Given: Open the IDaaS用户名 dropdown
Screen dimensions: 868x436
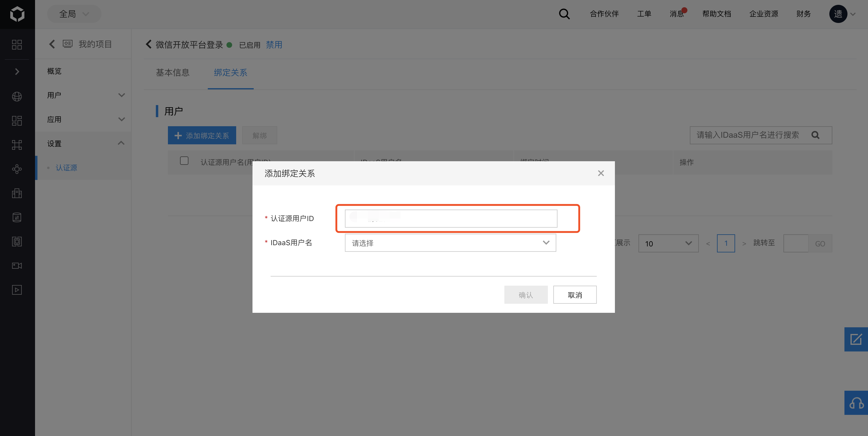Looking at the screenshot, I should (x=450, y=243).
